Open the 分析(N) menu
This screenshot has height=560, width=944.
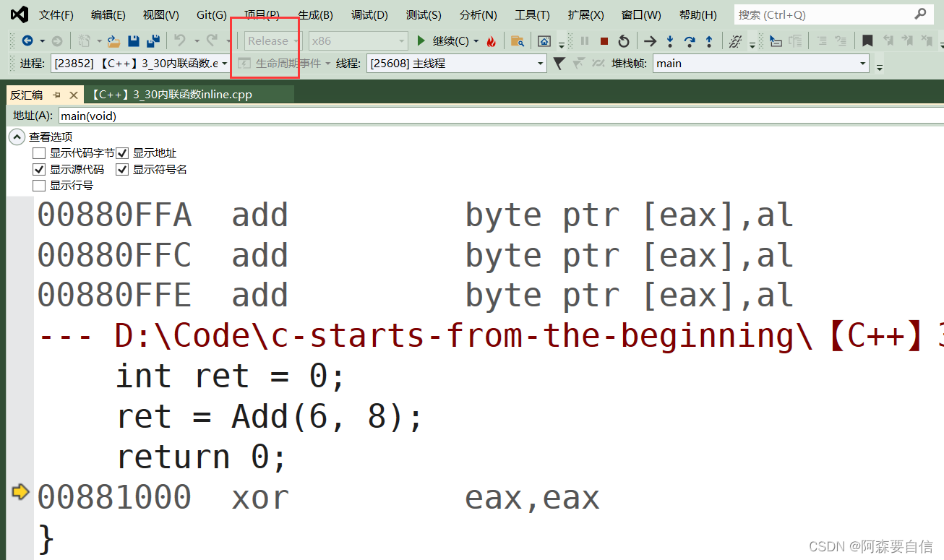479,14
